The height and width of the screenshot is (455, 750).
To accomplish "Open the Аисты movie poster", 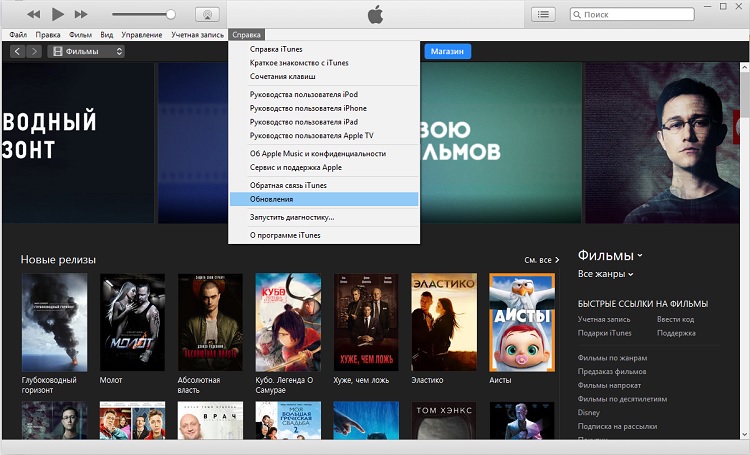I will click(x=522, y=322).
